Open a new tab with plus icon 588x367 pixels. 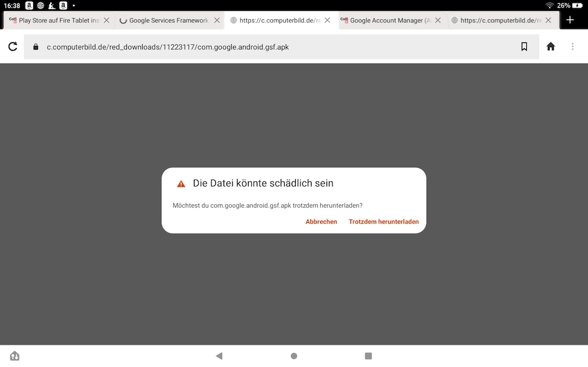[x=570, y=20]
